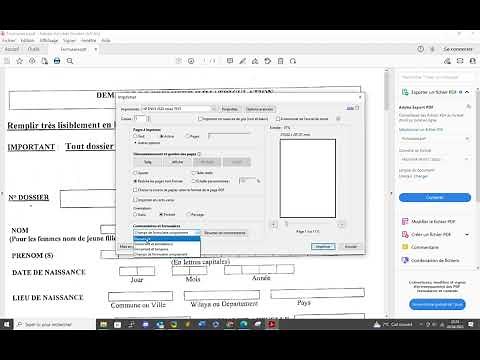Viewport: 480px width, 360px height.
Task: Click the Options avancées button
Action: pos(260,109)
